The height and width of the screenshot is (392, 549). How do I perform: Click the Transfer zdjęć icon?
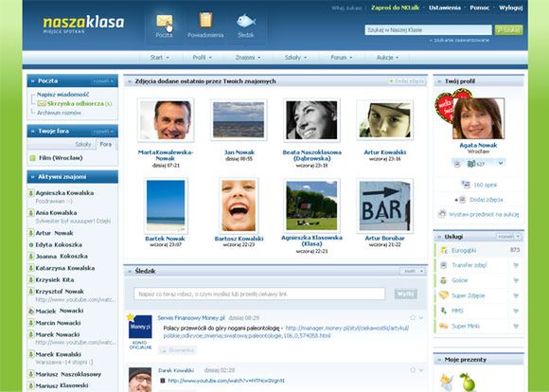(x=444, y=265)
